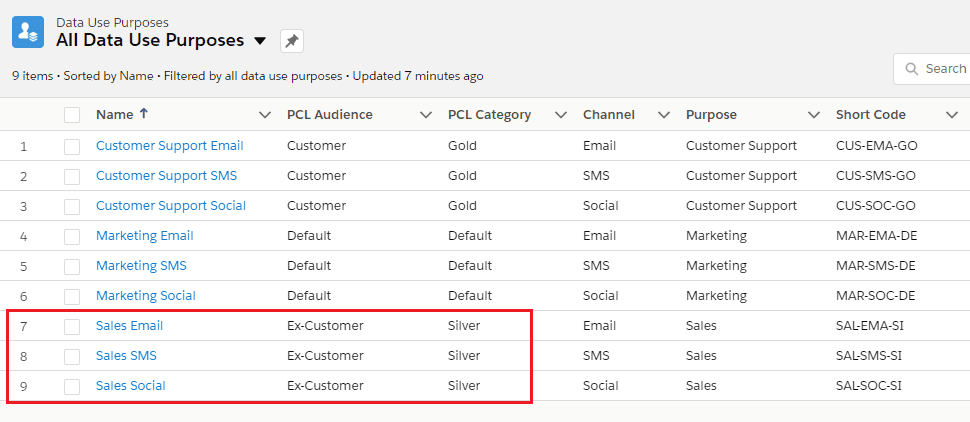Viewport: 970px width, 422px height.
Task: Open the Marketing Email record link
Action: coord(144,236)
